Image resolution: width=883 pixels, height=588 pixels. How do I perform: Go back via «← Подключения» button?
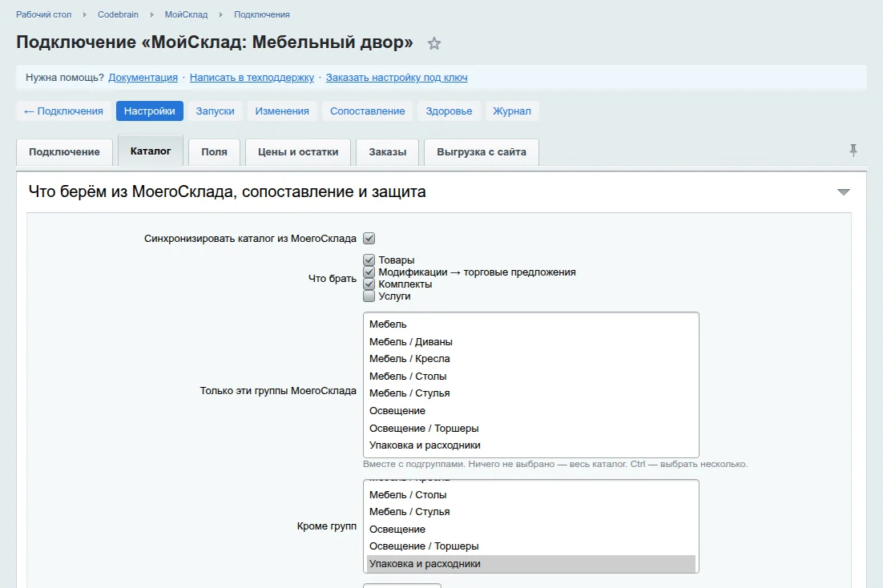pos(63,111)
